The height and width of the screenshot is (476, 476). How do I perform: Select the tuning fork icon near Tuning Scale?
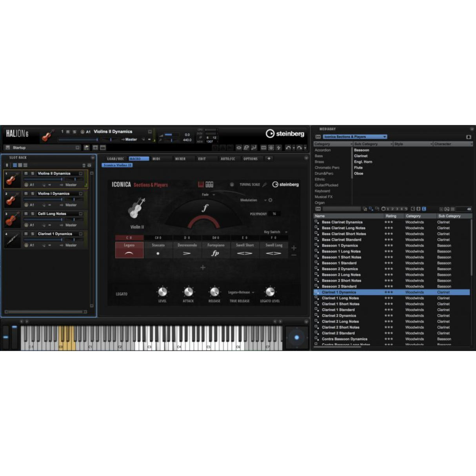coord(264,184)
